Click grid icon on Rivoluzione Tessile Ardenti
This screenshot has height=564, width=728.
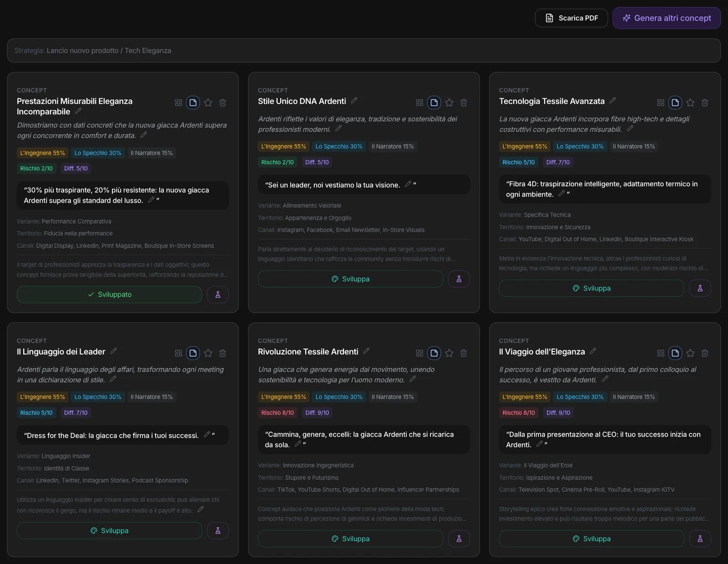click(420, 353)
